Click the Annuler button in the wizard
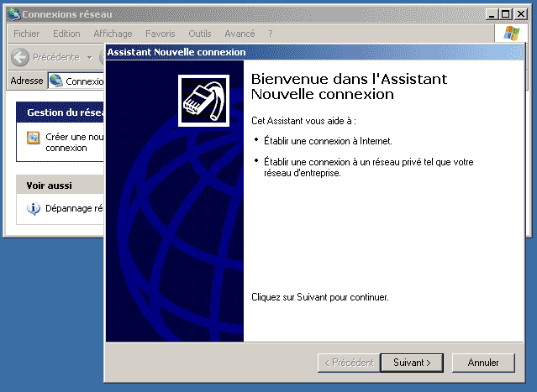 tap(483, 363)
